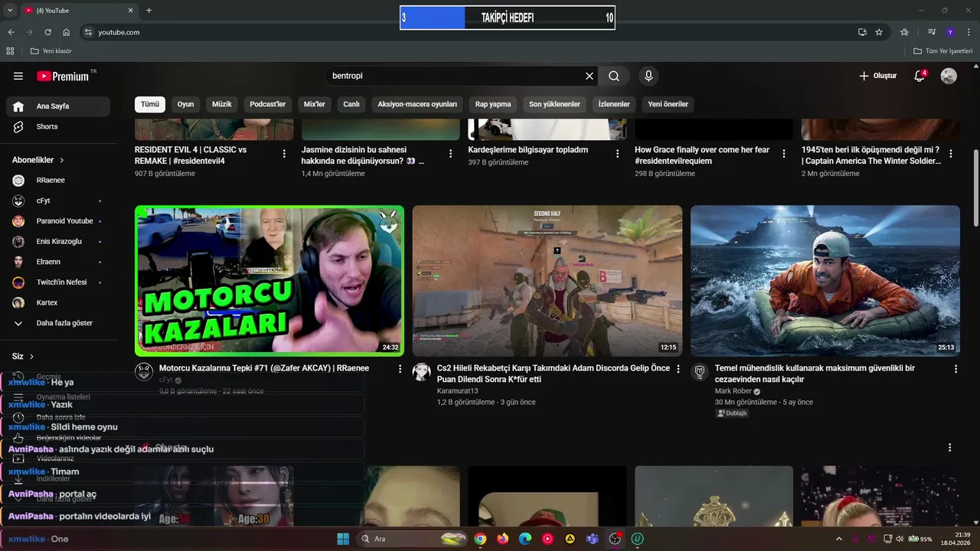Open the Windows Start menu
This screenshot has width=980, height=551.
pyautogui.click(x=343, y=539)
